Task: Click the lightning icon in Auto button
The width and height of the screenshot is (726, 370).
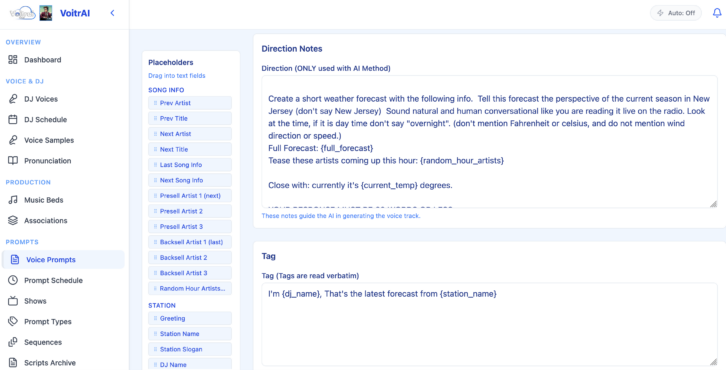Action: click(661, 13)
